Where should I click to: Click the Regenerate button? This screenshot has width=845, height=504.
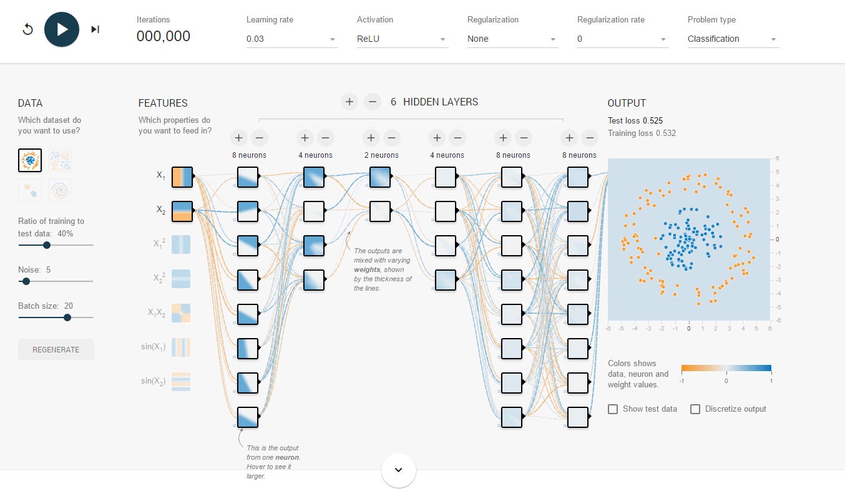coord(56,349)
